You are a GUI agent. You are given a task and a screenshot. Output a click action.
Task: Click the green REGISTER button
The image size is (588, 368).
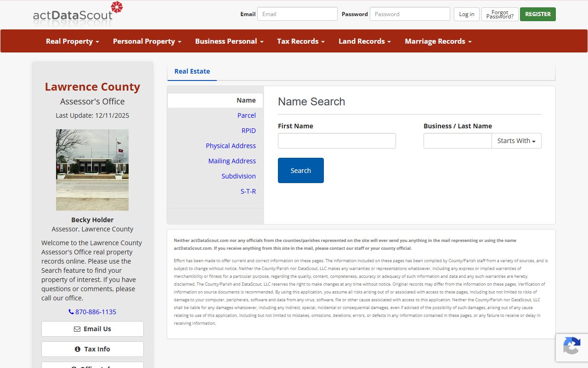(538, 14)
